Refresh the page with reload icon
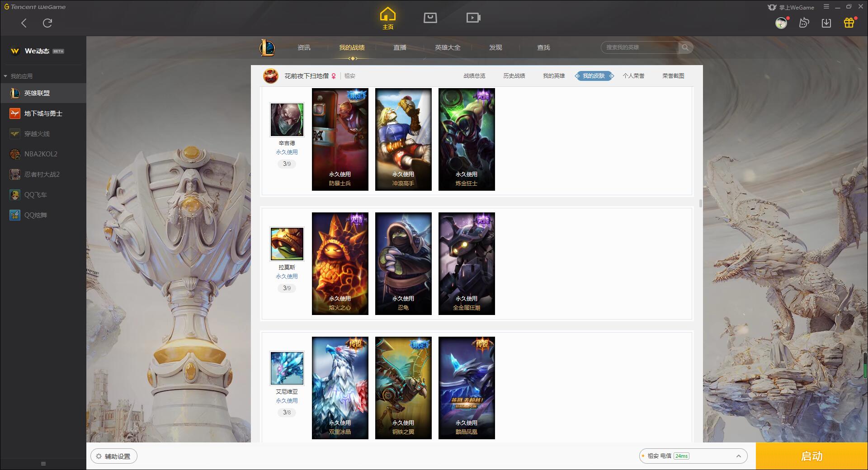The height and width of the screenshot is (470, 868). pyautogui.click(x=47, y=23)
